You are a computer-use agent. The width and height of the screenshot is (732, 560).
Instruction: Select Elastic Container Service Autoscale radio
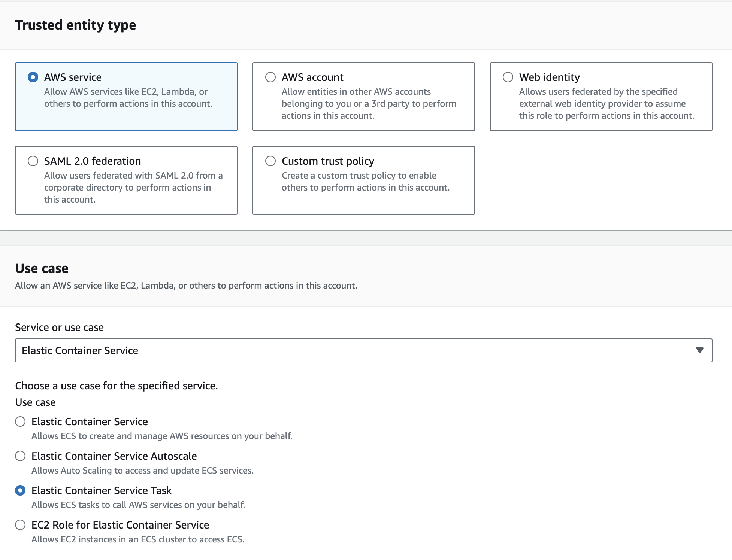click(20, 456)
